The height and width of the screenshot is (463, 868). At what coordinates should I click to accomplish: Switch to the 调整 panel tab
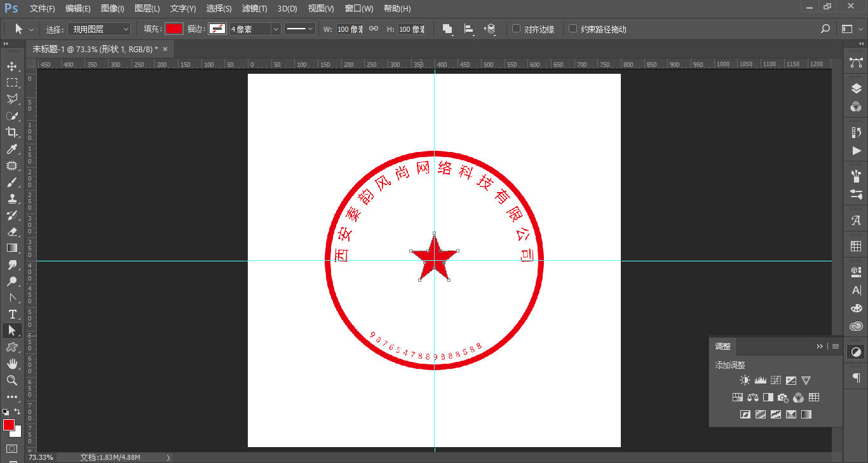pos(723,347)
